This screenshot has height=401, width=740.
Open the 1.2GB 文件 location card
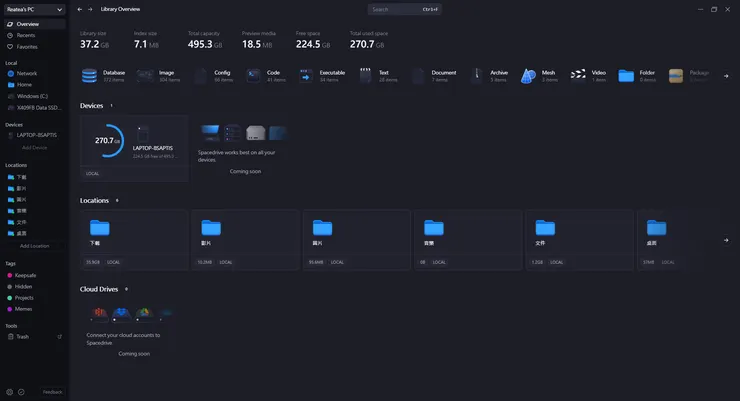(x=580, y=240)
